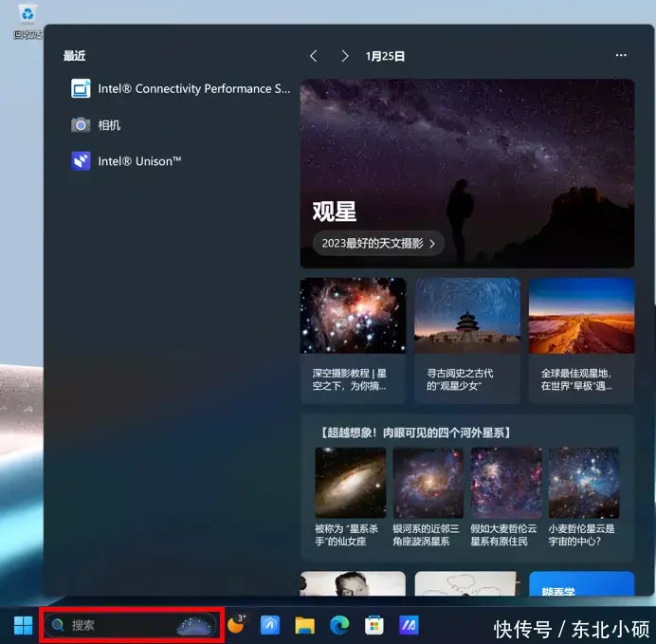This screenshot has width=656, height=644.
Task: Open the 观星 Milky Way feature image
Action: (467, 174)
